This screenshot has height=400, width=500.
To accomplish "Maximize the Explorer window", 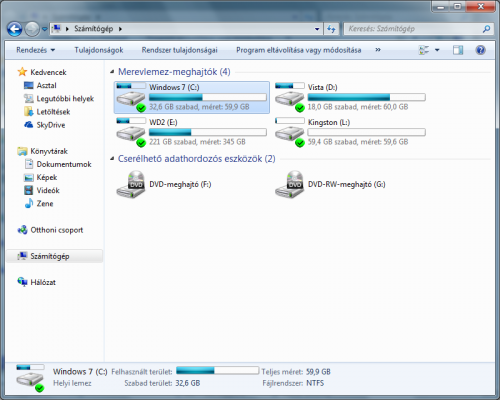I will (x=458, y=7).
